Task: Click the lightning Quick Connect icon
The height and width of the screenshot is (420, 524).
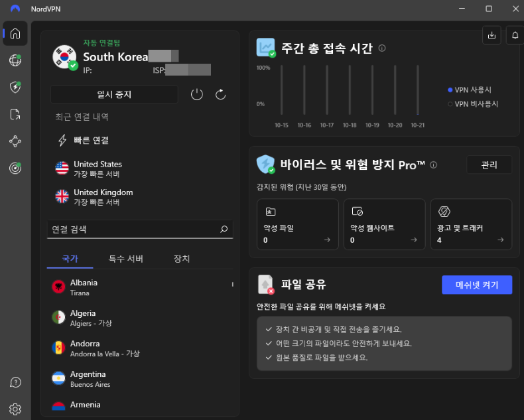Action: 62,140
